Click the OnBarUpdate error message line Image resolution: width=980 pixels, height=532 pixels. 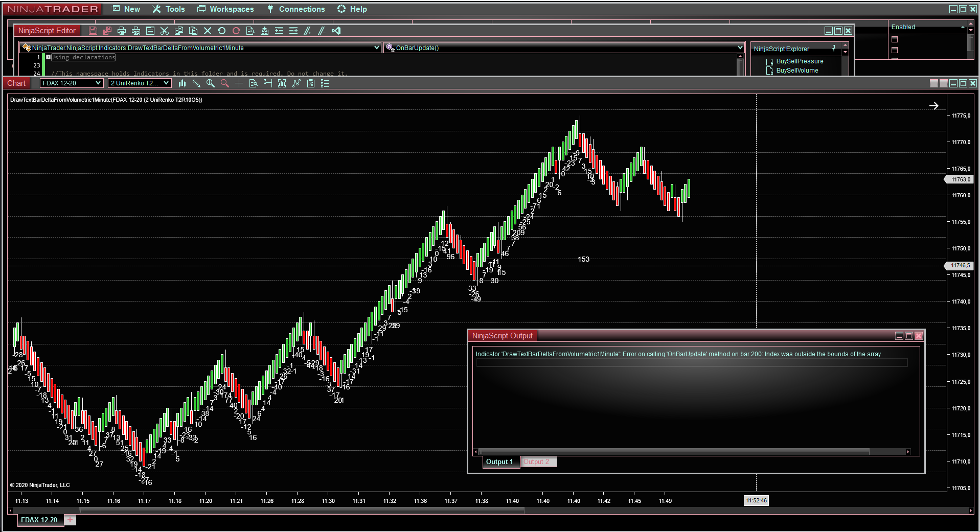click(678, 354)
